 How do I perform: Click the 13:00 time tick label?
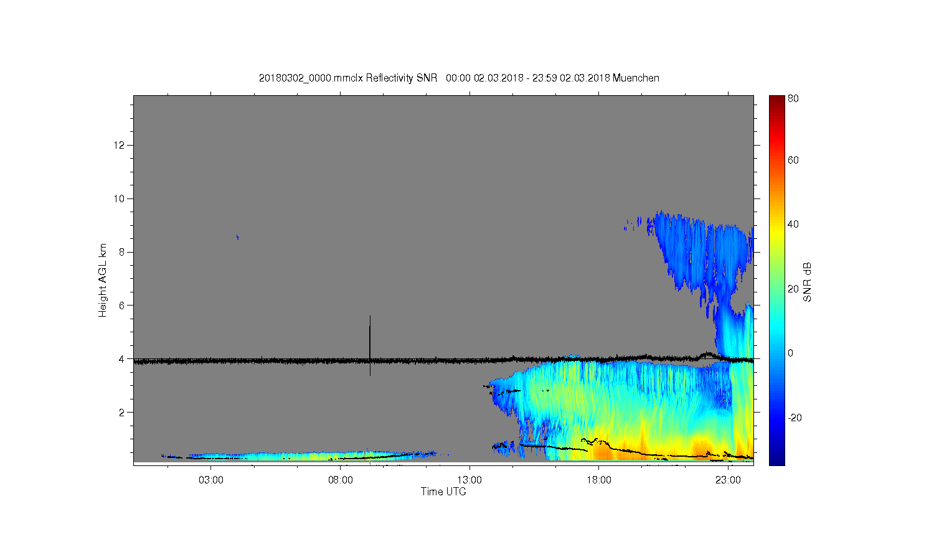[x=469, y=480]
